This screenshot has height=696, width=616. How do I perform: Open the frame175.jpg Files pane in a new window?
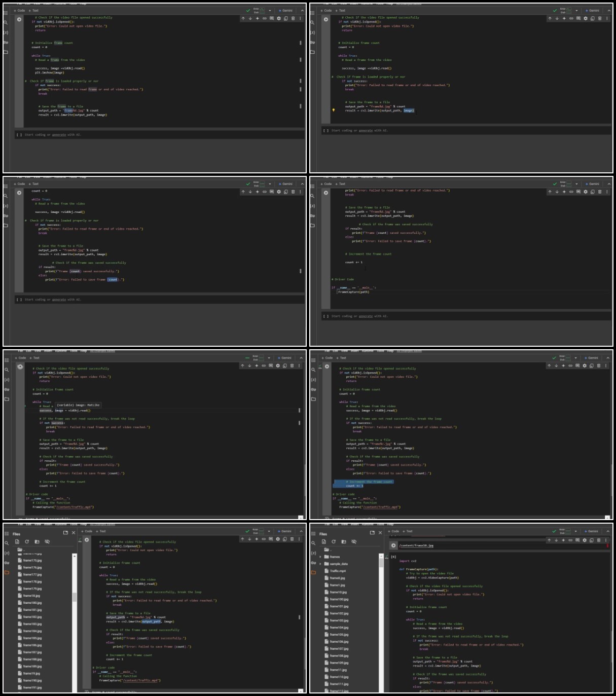click(x=65, y=533)
